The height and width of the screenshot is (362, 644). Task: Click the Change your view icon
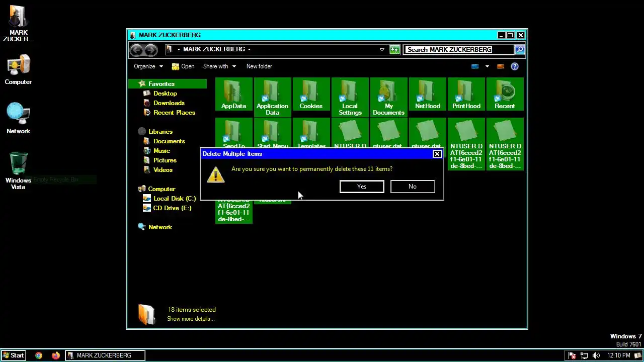475,66
